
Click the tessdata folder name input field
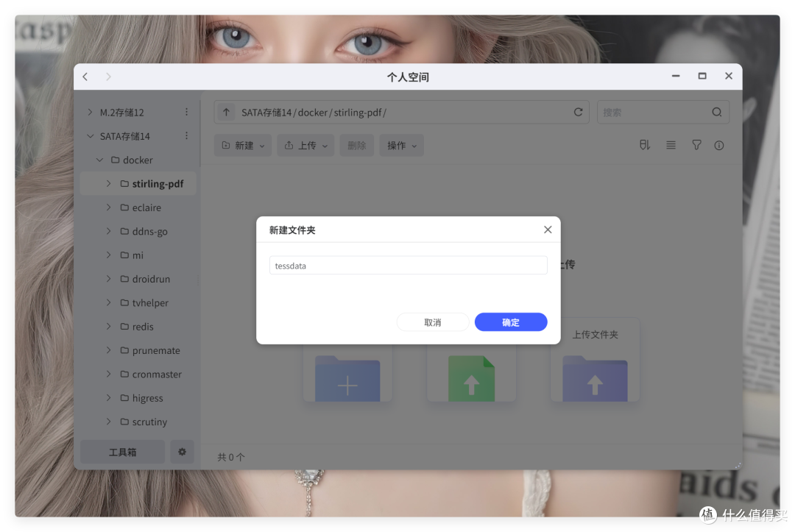[x=408, y=266]
